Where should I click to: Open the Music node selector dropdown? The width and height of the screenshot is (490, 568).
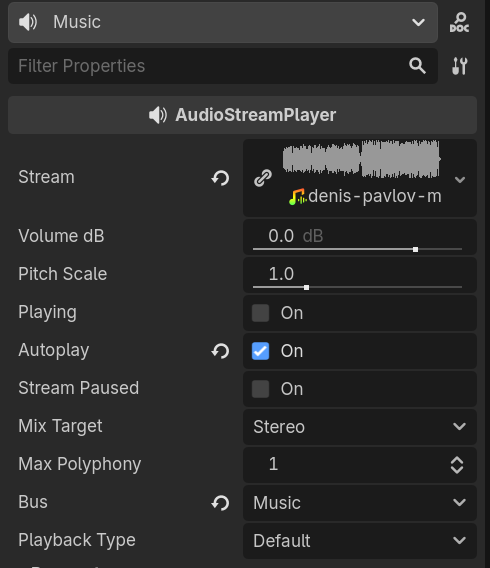click(223, 22)
